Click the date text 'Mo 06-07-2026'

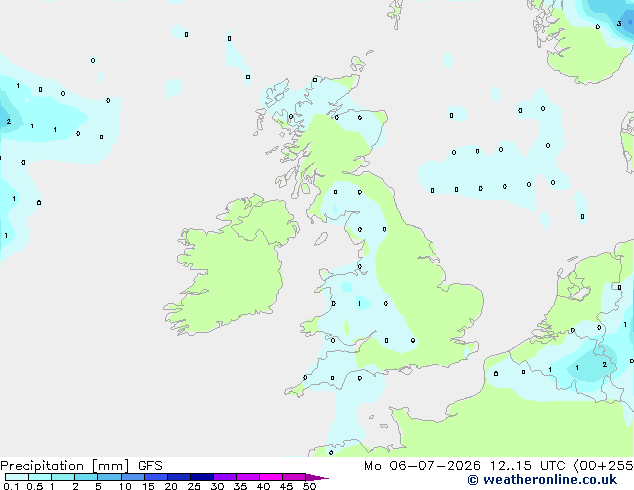coord(422,466)
